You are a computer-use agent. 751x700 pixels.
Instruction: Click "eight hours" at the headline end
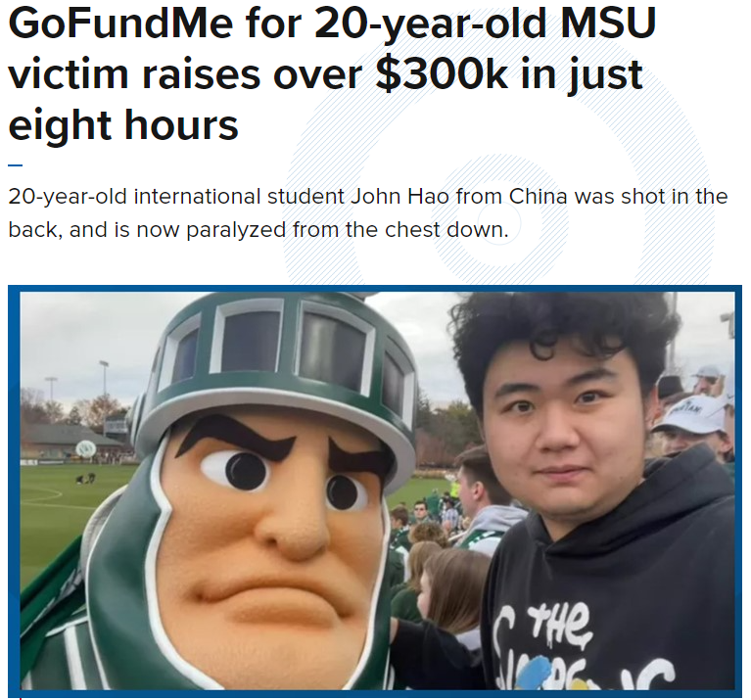point(123,125)
